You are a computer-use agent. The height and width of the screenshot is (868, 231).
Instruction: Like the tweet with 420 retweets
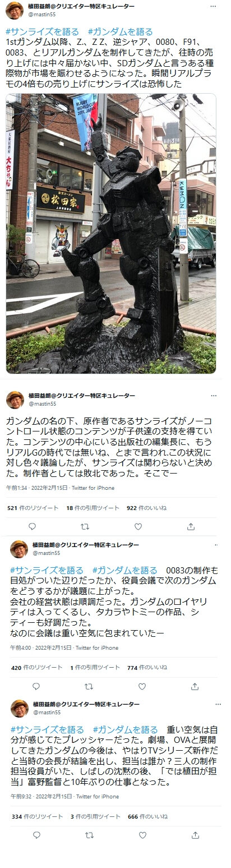(142, 686)
